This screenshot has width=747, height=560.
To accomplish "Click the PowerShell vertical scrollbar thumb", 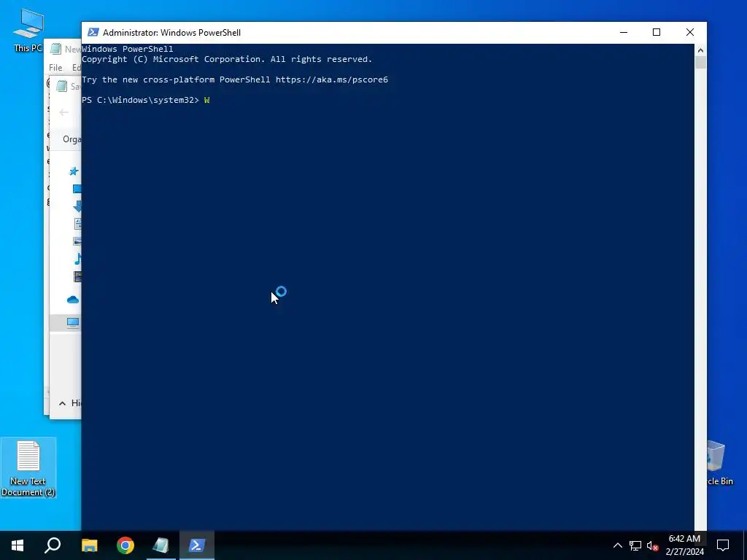I will [700, 63].
